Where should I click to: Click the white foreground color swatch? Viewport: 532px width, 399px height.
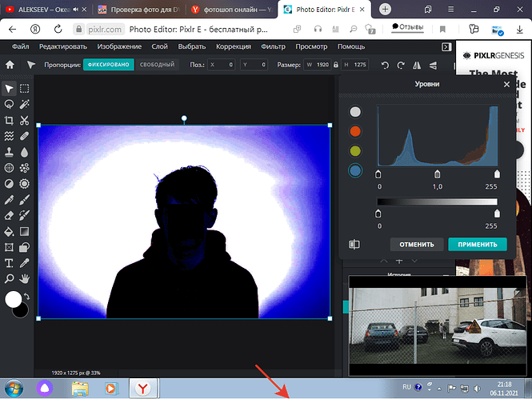click(x=14, y=299)
